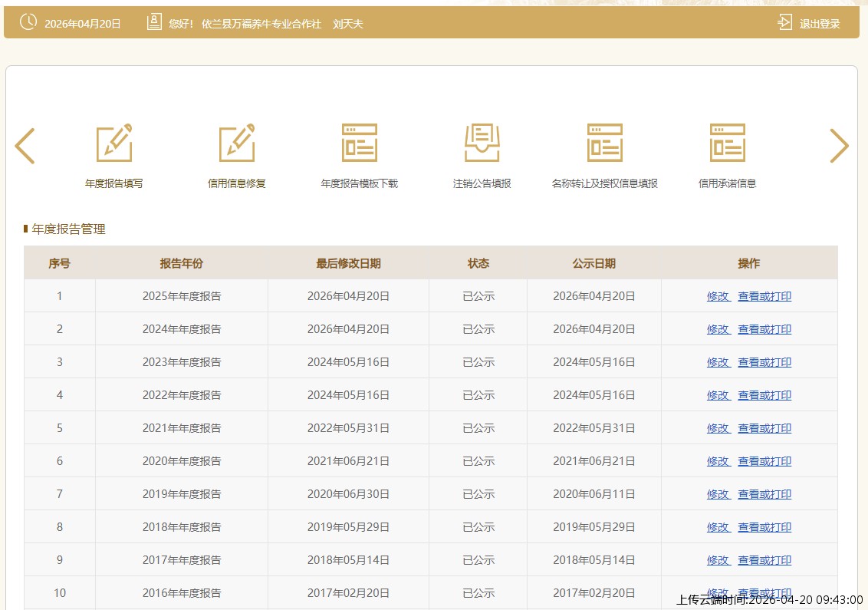
Task: Click 修改 for the 2024年年度报告
Action: pyautogui.click(x=718, y=329)
